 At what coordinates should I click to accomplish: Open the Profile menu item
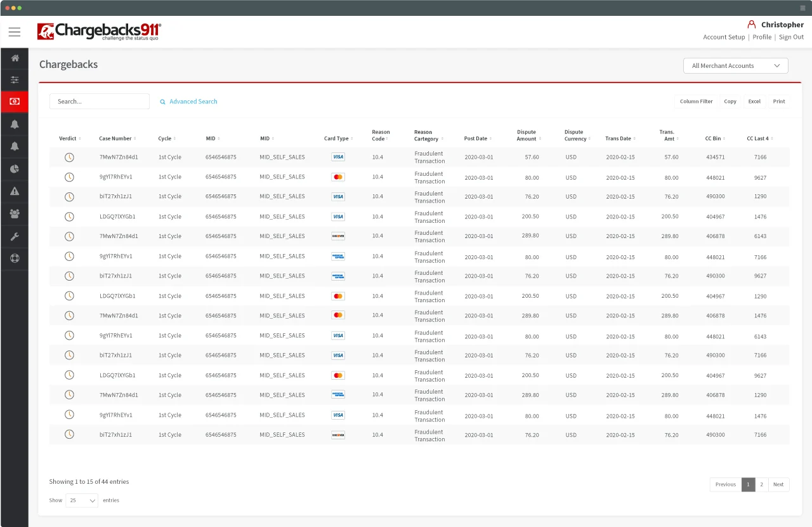point(762,37)
